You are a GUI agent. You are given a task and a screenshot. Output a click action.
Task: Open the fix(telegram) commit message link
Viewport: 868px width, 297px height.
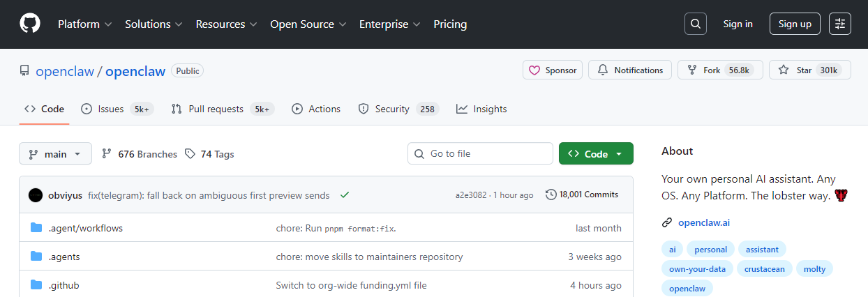[209, 195]
